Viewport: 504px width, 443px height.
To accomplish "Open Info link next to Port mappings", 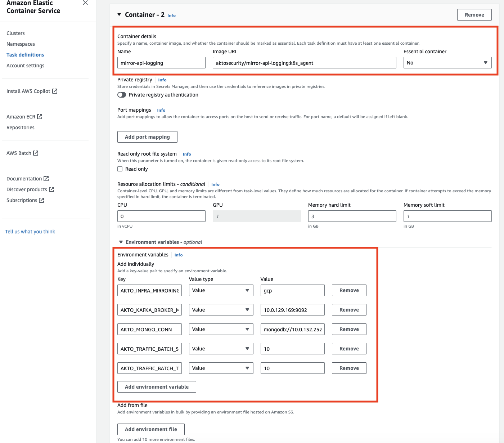I will tap(161, 110).
